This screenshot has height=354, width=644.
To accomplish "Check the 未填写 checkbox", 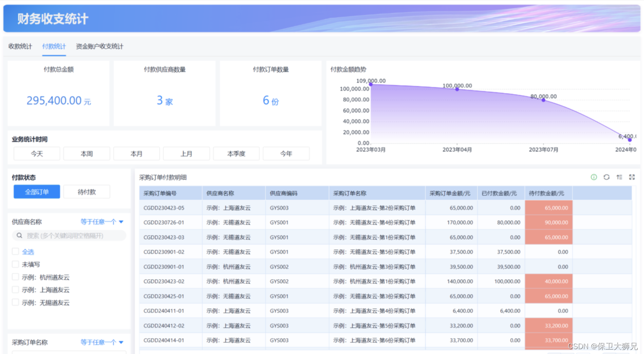I will click(x=15, y=264).
